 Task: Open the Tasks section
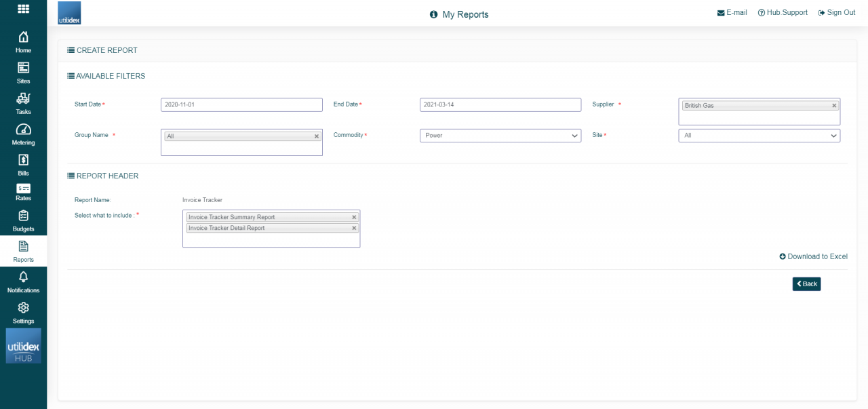(23, 103)
